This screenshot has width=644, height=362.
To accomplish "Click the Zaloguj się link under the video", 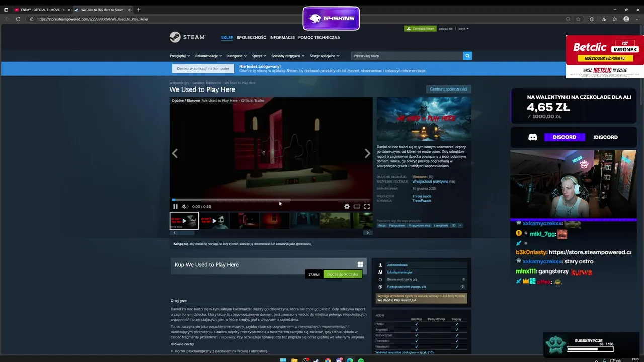I will pyautogui.click(x=181, y=244).
